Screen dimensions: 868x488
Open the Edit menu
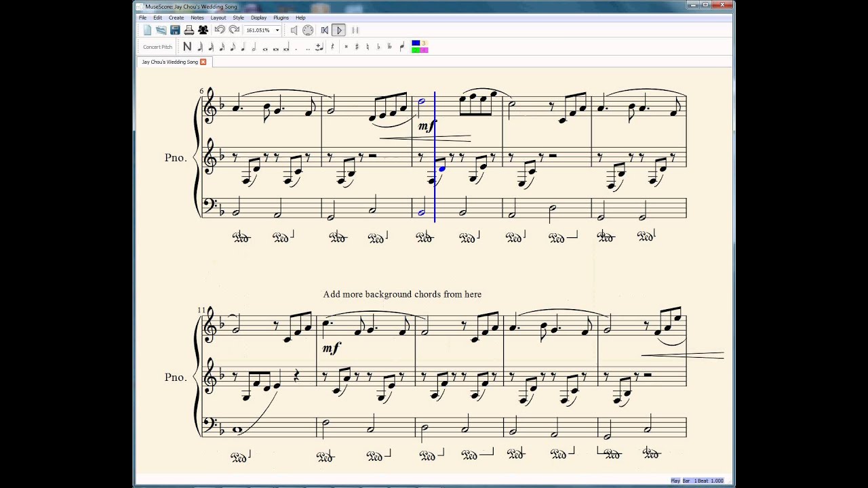point(157,18)
